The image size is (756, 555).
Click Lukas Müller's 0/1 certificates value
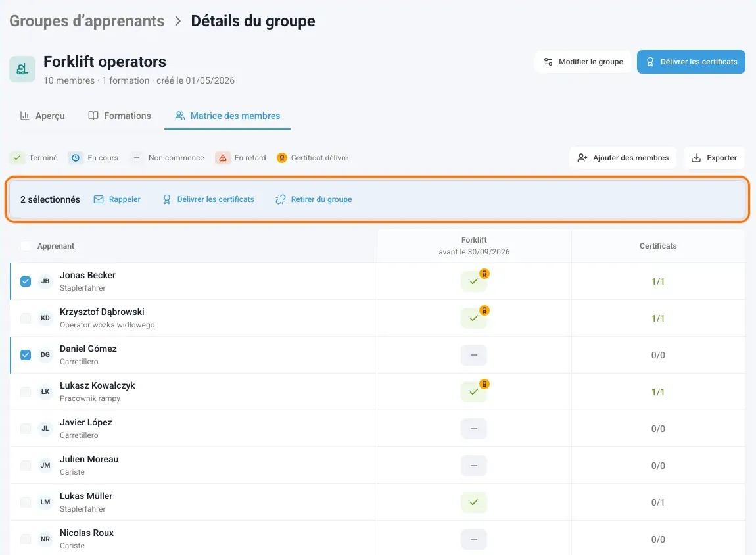[658, 502]
